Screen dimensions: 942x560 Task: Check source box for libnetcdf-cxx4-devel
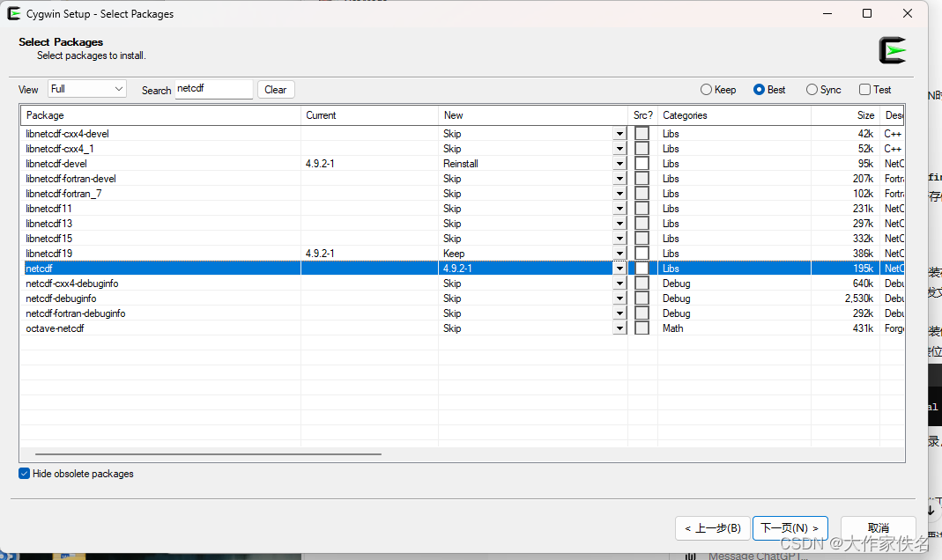pos(642,133)
